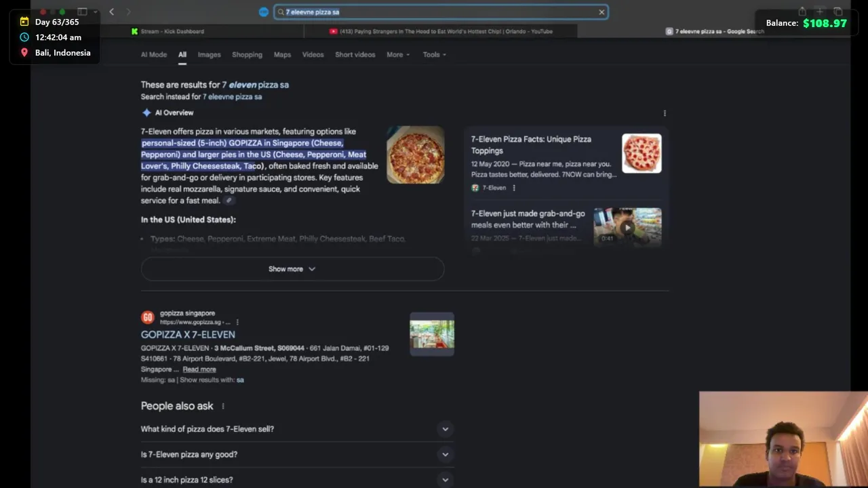Click Read more in the GOPIZZA snippet
This screenshot has width=868, height=488.
tap(199, 369)
